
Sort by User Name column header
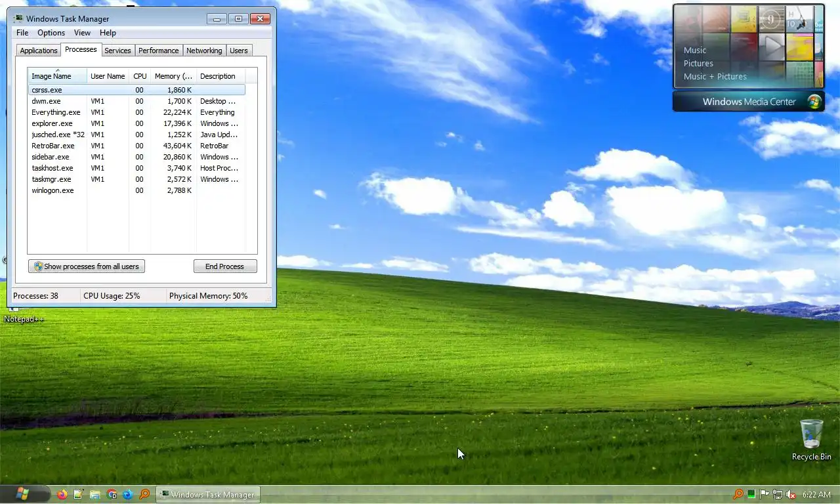click(108, 76)
